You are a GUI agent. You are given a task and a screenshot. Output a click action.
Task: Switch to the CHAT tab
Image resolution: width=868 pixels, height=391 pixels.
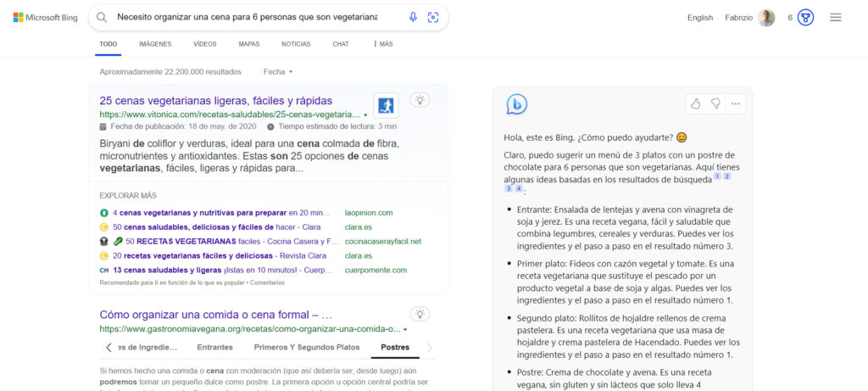point(340,44)
